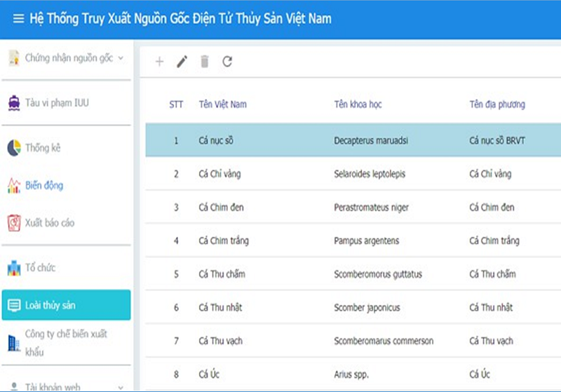Click local name cell Cá Chim trắng
Image resolution: width=561 pixels, height=392 pixels.
pyautogui.click(x=494, y=241)
